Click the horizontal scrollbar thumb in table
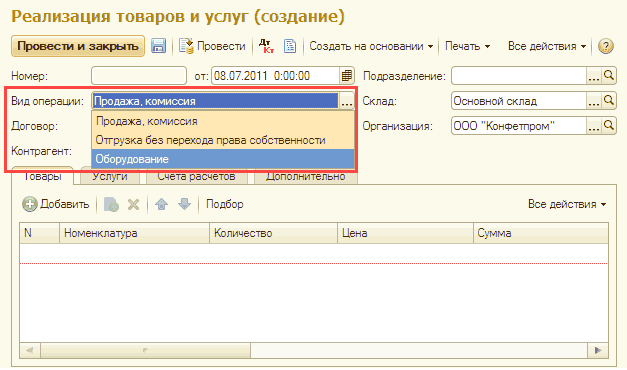This screenshot has width=627, height=370. coord(145,350)
